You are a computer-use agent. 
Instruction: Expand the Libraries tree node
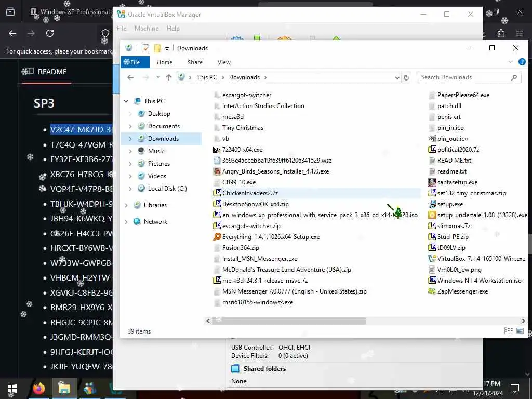coord(126,205)
